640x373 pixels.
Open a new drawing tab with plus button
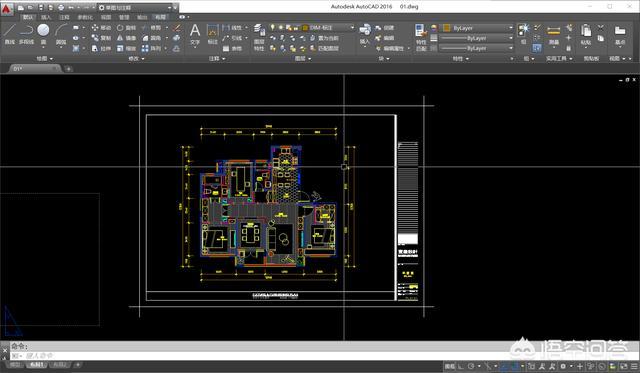click(x=68, y=69)
